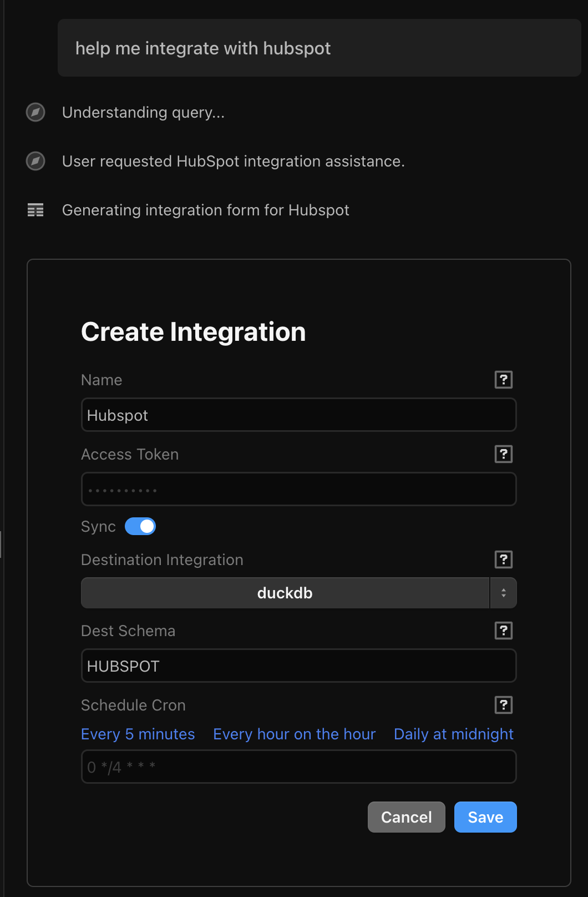
Task: Click 'Generating integration form for Hubspot' text
Action: click(x=205, y=210)
